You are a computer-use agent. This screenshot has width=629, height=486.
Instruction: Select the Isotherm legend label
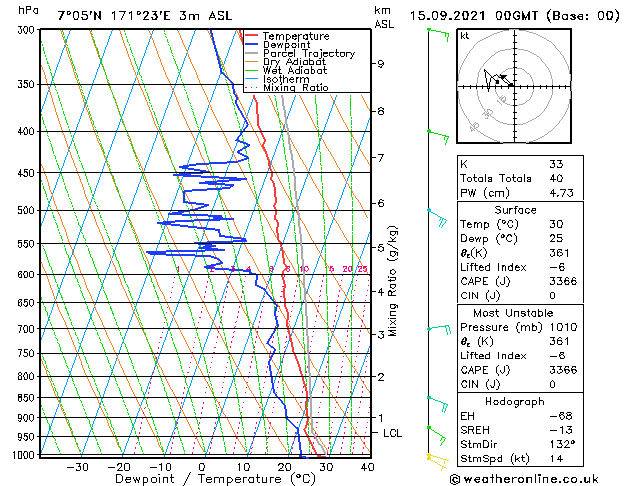pyautogui.click(x=286, y=79)
